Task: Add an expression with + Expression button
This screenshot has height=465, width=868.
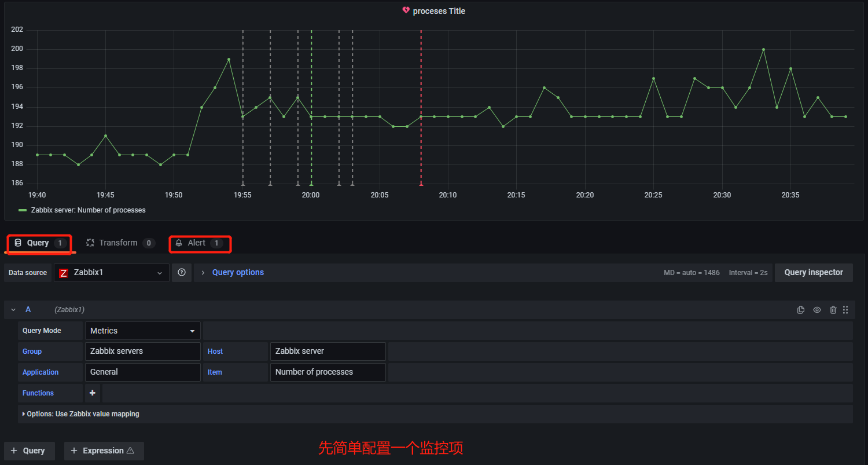Action: click(104, 451)
